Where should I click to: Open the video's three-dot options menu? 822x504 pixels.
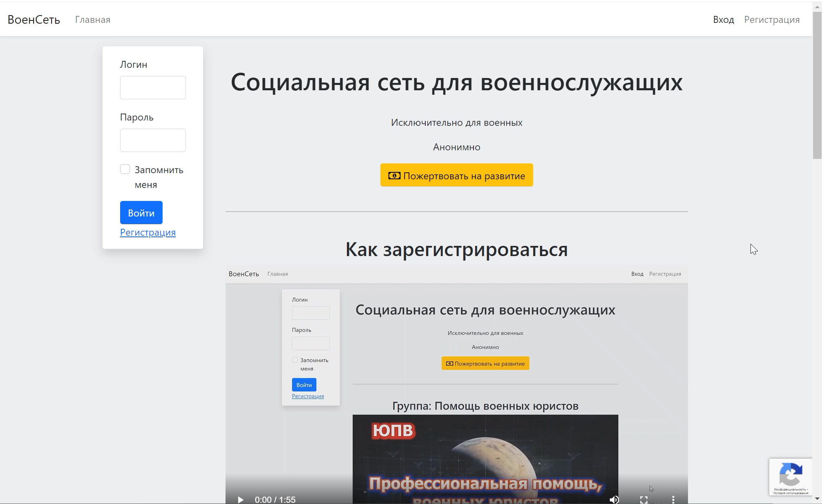673,500
